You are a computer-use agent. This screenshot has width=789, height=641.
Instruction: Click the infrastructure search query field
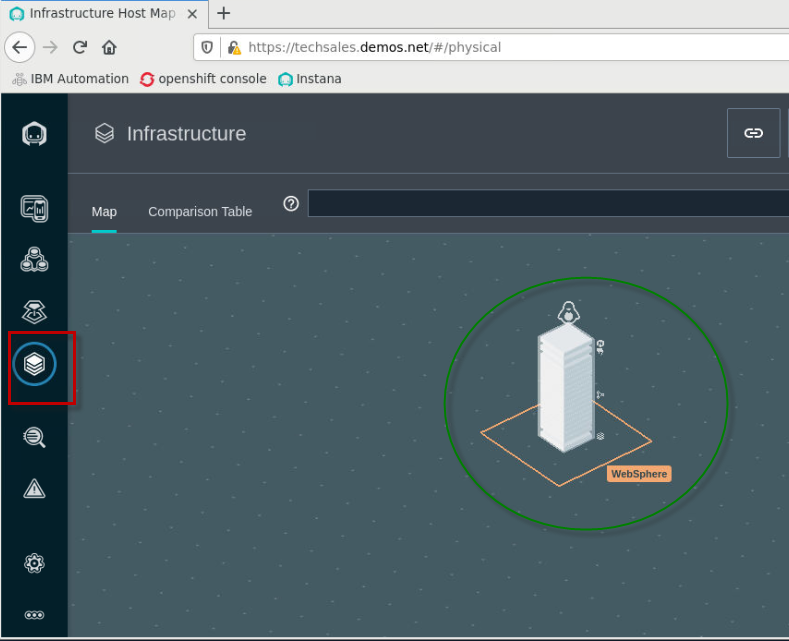(x=547, y=203)
